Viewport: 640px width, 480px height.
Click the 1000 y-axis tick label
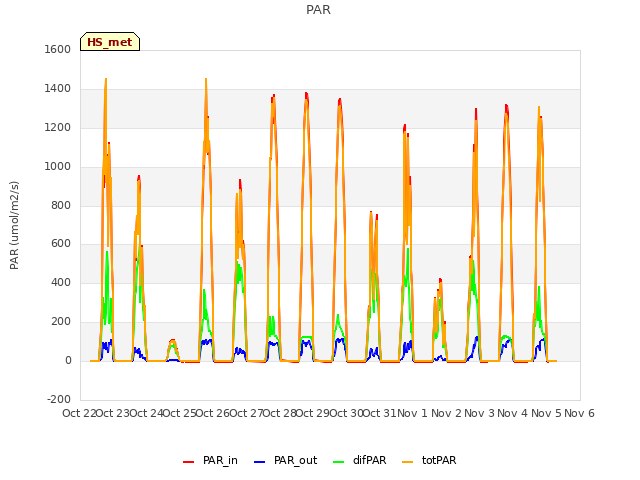(58, 166)
